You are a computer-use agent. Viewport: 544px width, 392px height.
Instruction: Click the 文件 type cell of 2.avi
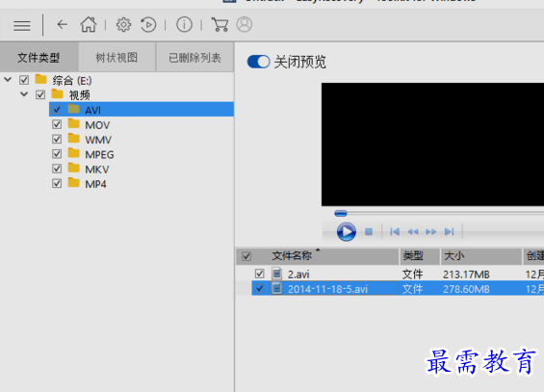(412, 274)
